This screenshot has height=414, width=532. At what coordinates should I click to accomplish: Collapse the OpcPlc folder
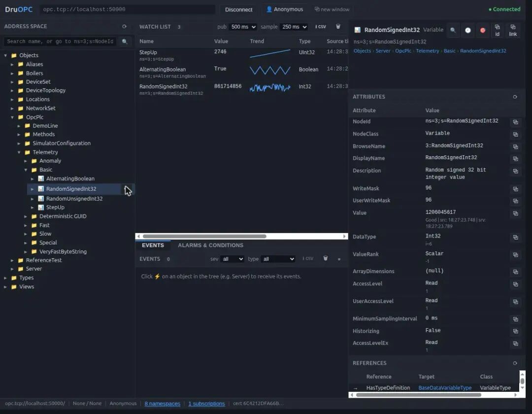(12, 117)
